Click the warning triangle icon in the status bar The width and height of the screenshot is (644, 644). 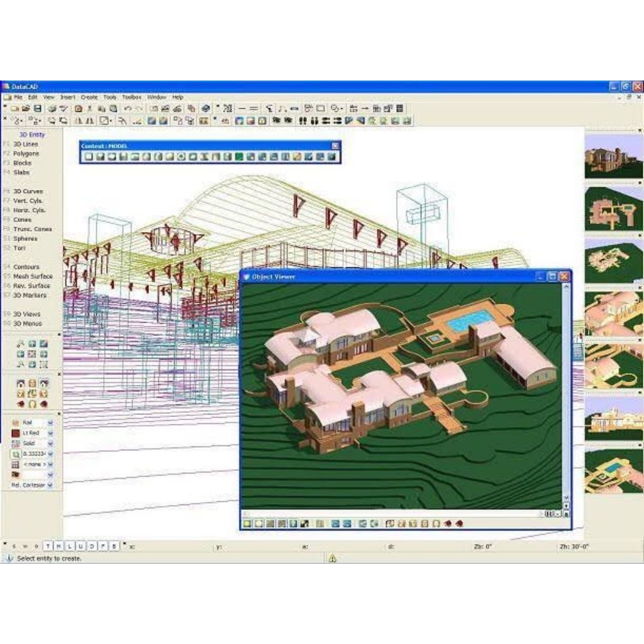(333, 558)
